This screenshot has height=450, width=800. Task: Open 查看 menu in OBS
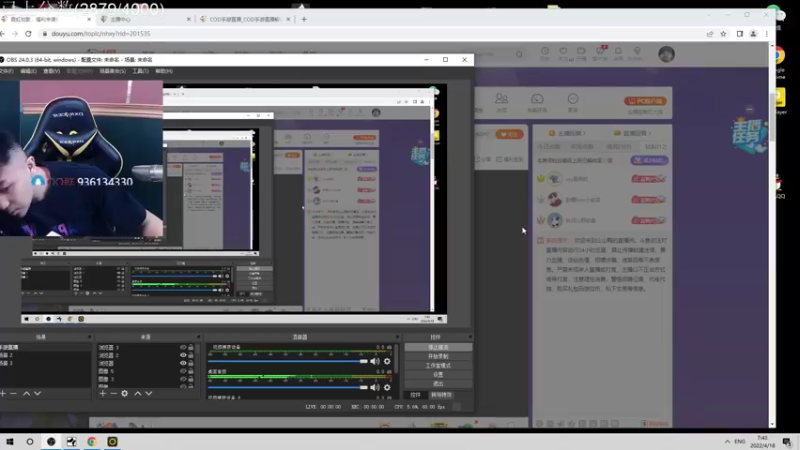51,71
